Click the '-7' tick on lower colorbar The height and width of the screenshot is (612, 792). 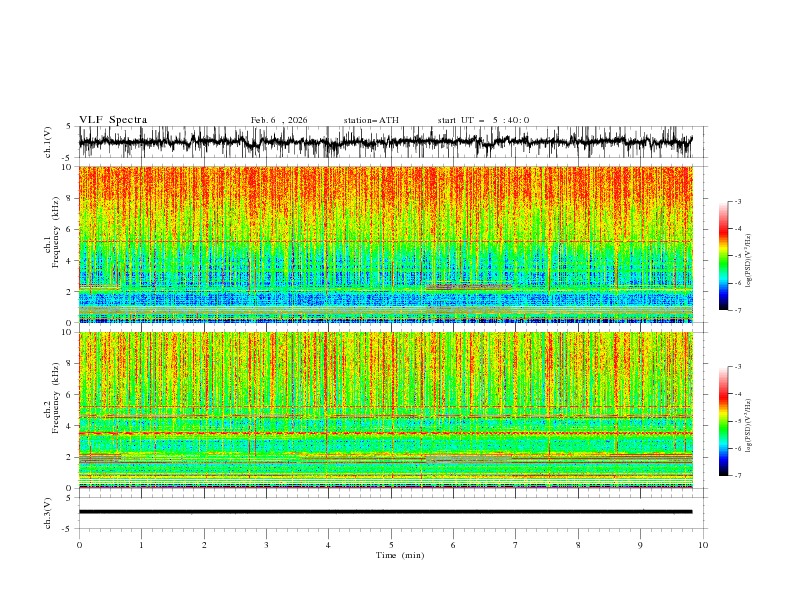click(738, 475)
